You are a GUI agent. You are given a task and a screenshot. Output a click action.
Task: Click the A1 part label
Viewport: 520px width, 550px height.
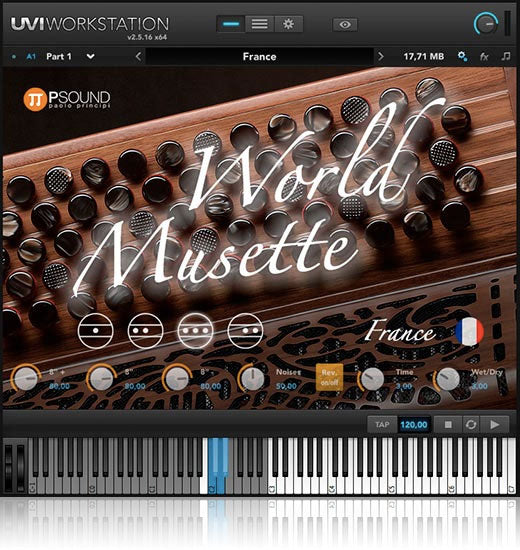point(31,56)
